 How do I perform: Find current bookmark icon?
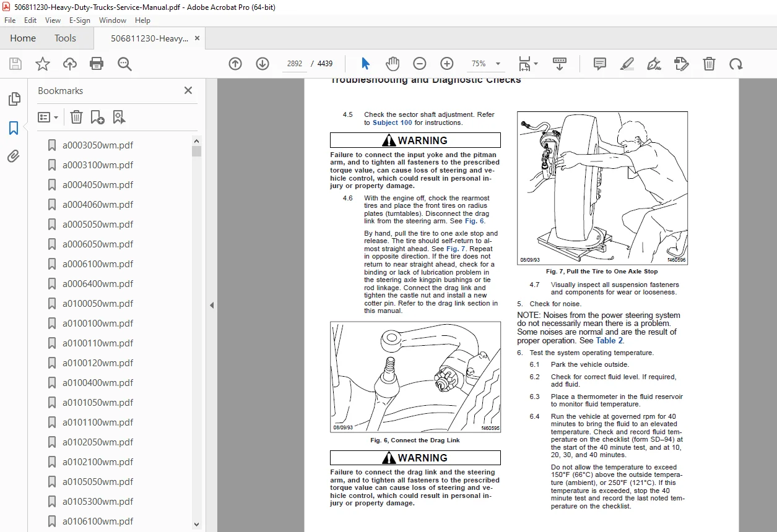[x=119, y=117]
